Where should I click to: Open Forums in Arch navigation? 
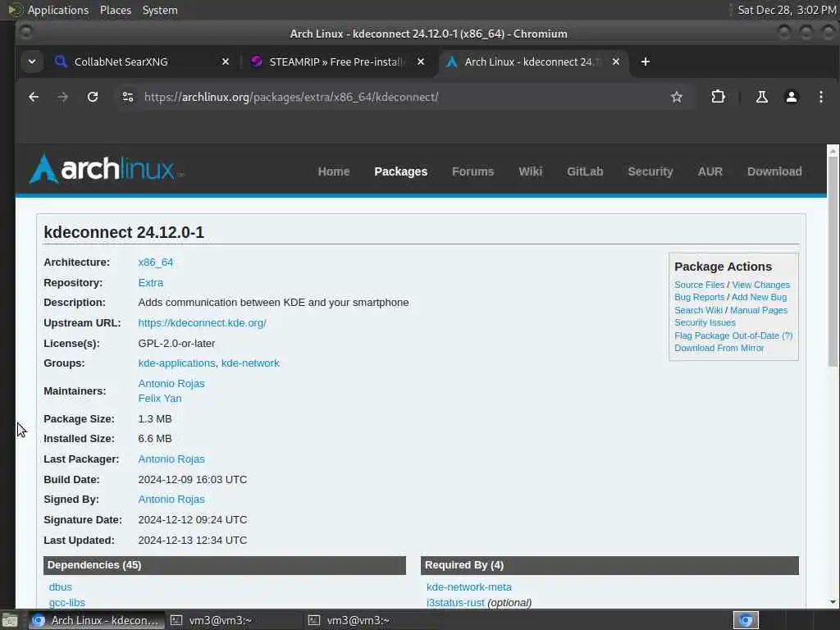coord(473,171)
